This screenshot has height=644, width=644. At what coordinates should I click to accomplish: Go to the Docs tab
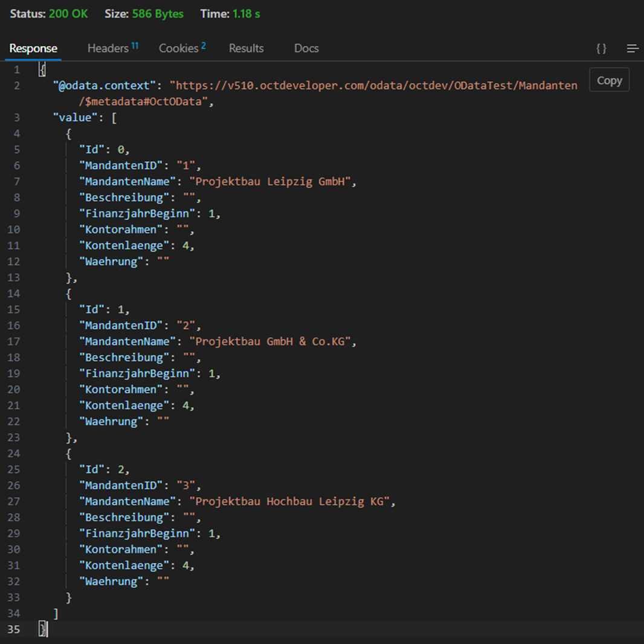pos(306,48)
